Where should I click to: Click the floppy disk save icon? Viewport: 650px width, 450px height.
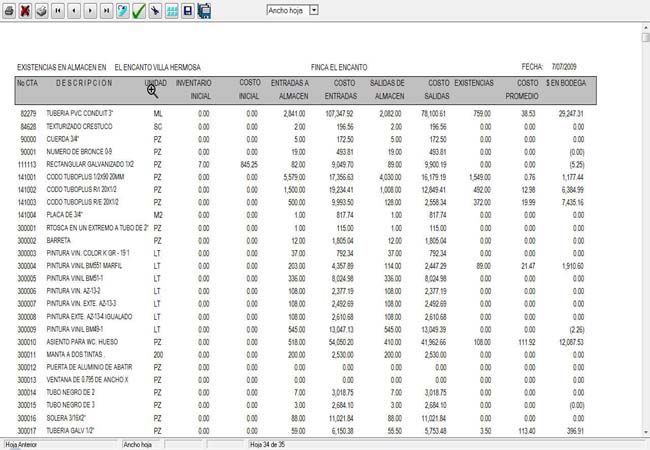[x=188, y=11]
